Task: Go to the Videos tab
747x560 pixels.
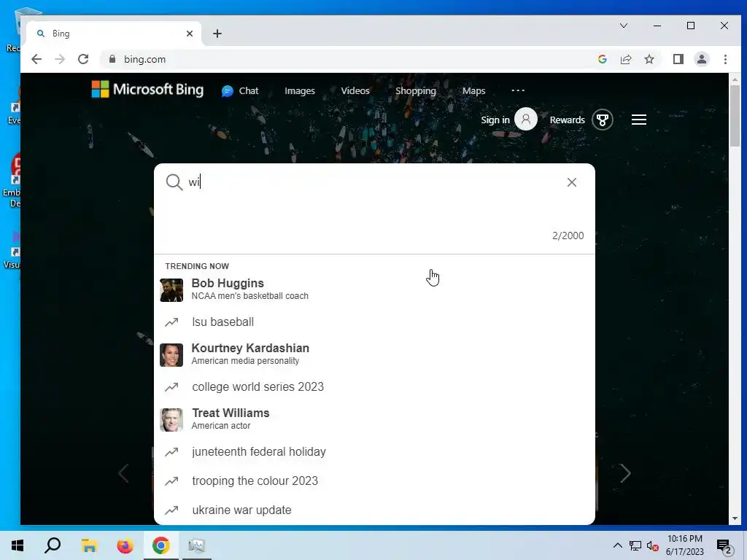Action: click(355, 90)
